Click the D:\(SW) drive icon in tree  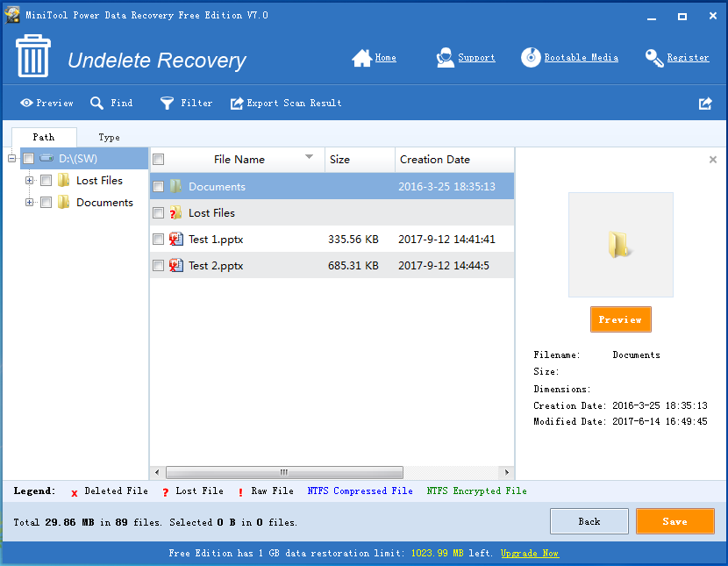(x=46, y=158)
